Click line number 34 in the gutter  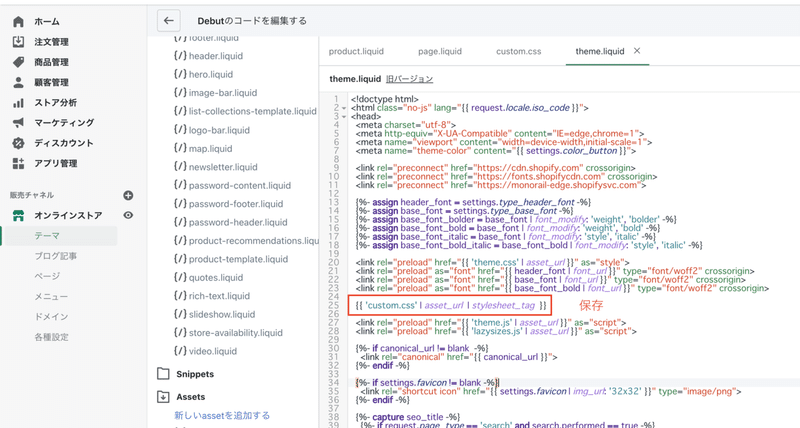click(334, 383)
